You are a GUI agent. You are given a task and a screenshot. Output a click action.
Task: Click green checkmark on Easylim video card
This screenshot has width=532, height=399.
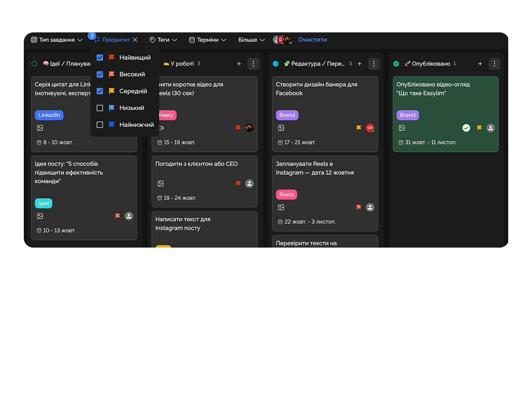(466, 128)
